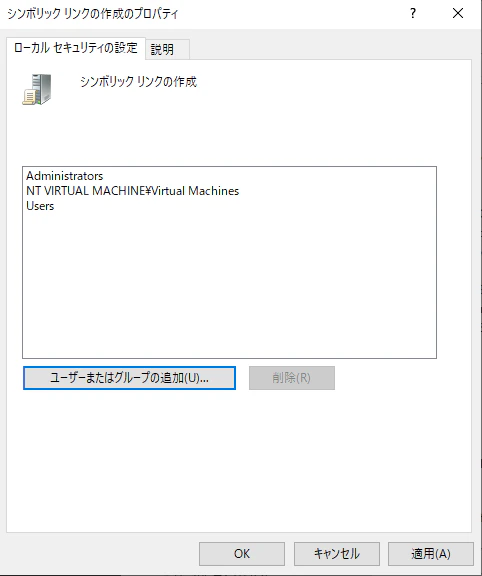This screenshot has height=576, width=482.
Task: Confirm with the OK button
Action: (242, 554)
